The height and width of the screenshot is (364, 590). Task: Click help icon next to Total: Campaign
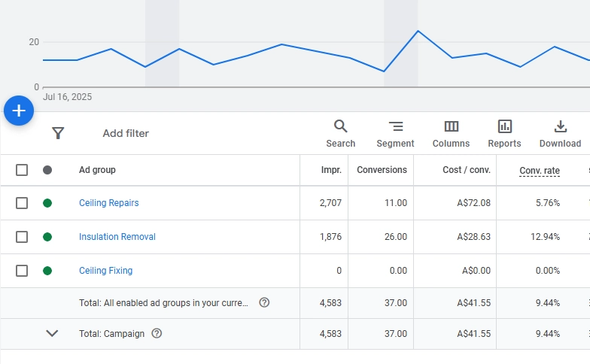pos(157,333)
